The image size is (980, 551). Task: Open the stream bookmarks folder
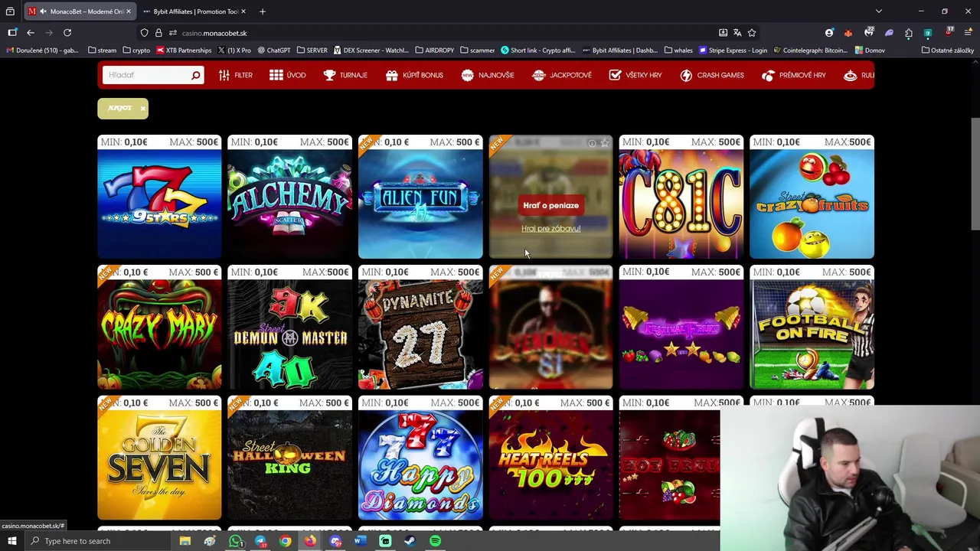click(102, 51)
